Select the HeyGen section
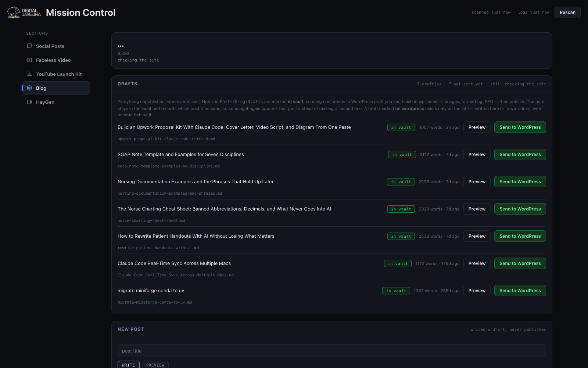 [x=56, y=102]
